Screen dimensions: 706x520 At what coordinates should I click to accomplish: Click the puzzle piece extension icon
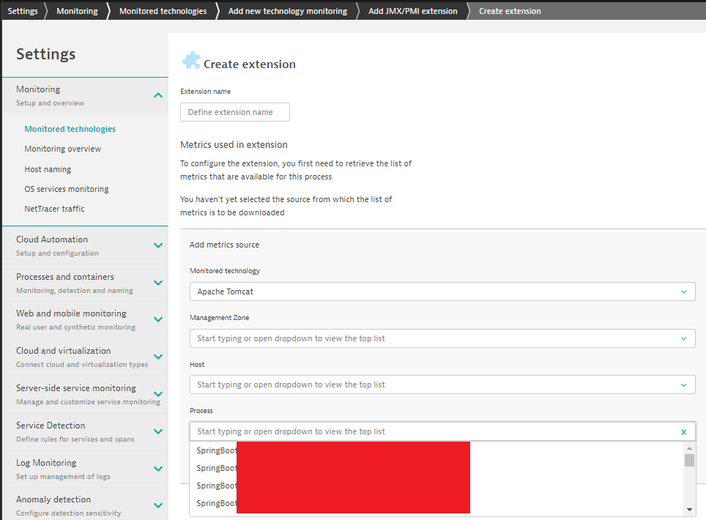[x=190, y=62]
